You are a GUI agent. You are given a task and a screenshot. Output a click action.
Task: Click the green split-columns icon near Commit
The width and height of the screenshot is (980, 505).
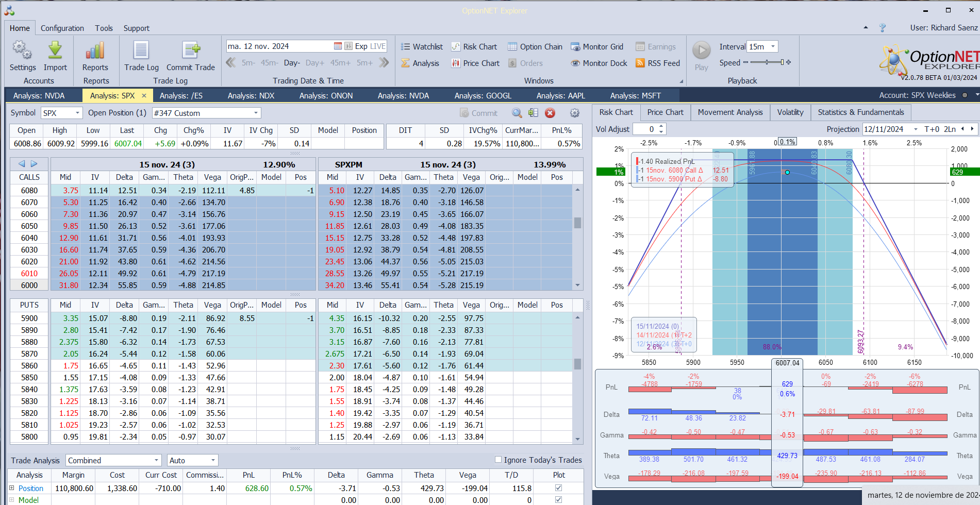point(533,113)
